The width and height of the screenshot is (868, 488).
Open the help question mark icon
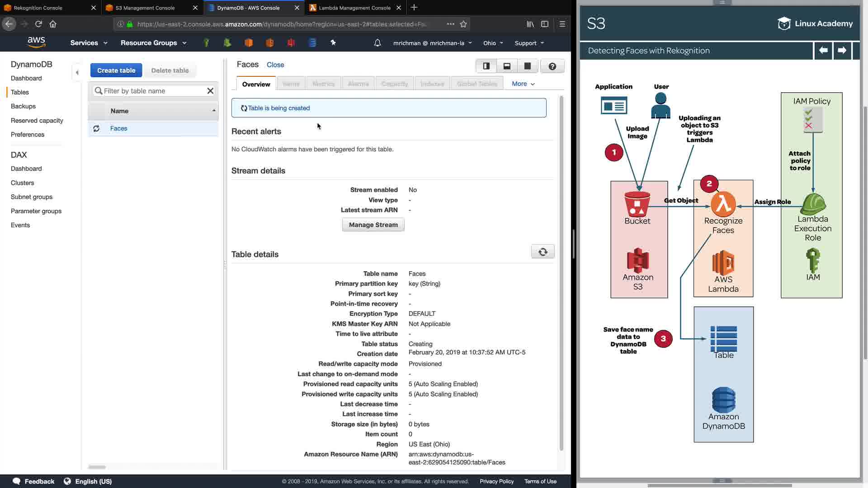[x=552, y=66]
